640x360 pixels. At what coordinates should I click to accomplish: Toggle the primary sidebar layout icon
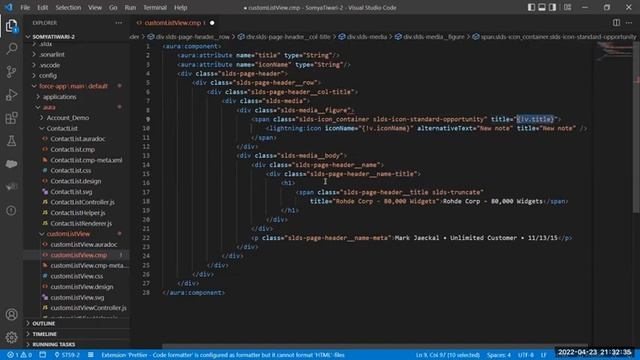point(531,7)
